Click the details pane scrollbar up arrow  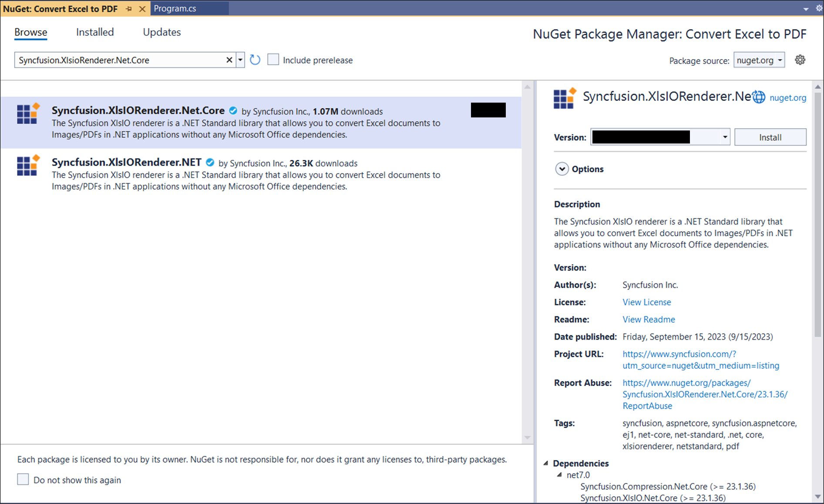pos(818,87)
